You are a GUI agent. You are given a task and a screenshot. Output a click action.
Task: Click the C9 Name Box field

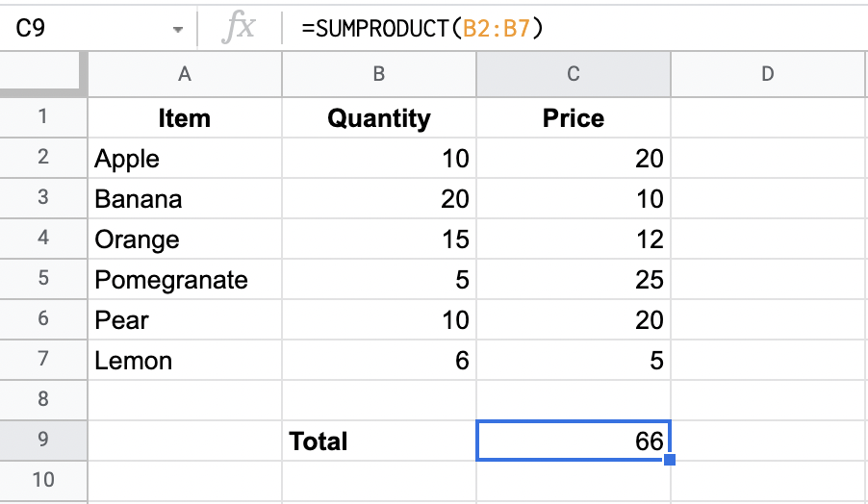[x=77, y=29]
